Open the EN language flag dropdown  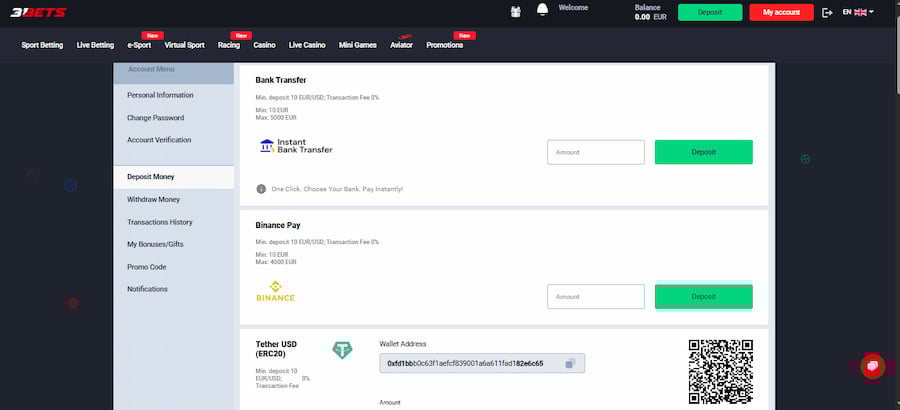click(x=858, y=12)
